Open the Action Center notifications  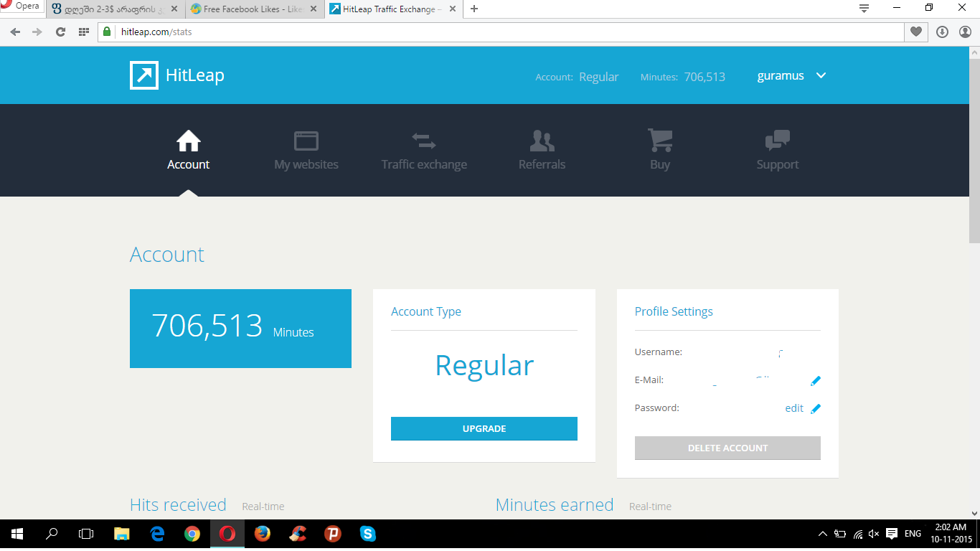[x=892, y=534]
